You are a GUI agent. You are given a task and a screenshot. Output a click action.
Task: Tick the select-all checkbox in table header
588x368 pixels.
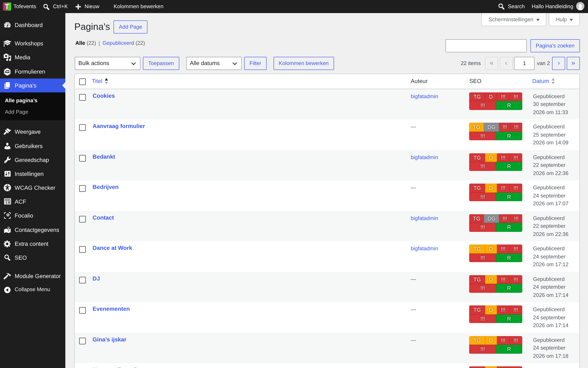point(83,82)
